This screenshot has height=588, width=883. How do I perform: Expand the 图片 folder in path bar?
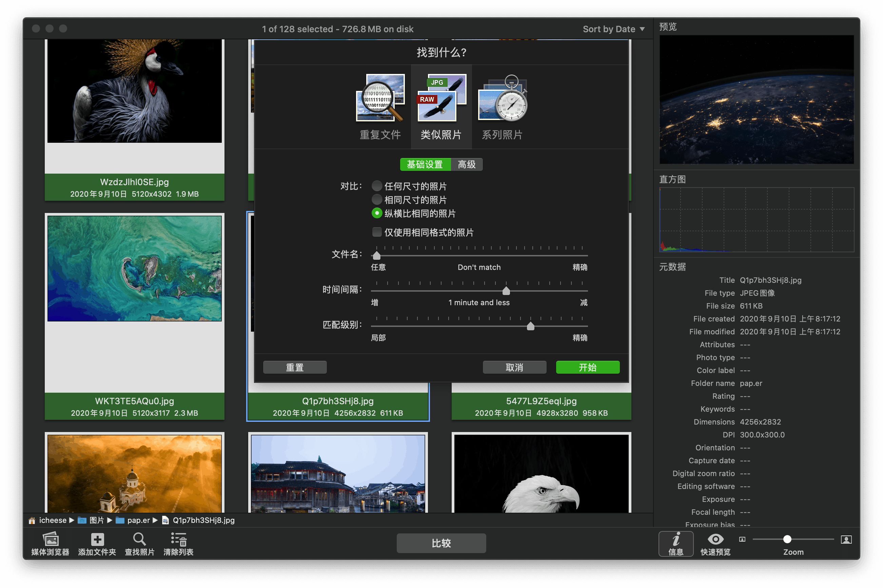click(x=96, y=520)
